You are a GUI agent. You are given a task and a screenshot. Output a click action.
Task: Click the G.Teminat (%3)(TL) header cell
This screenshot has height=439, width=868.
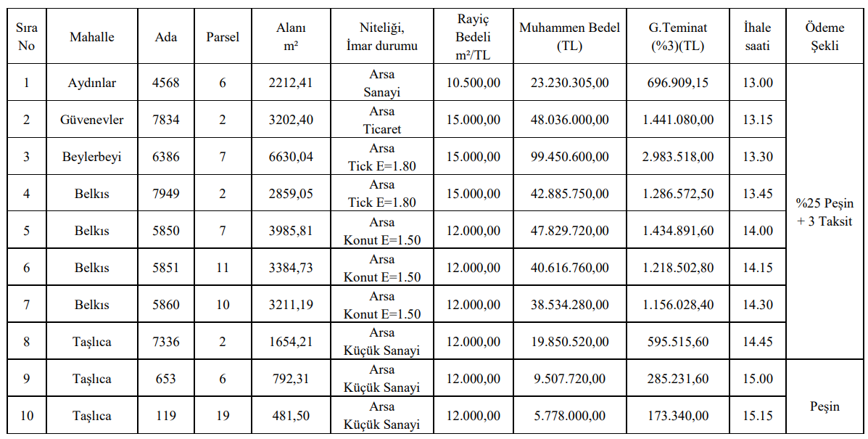point(678,37)
